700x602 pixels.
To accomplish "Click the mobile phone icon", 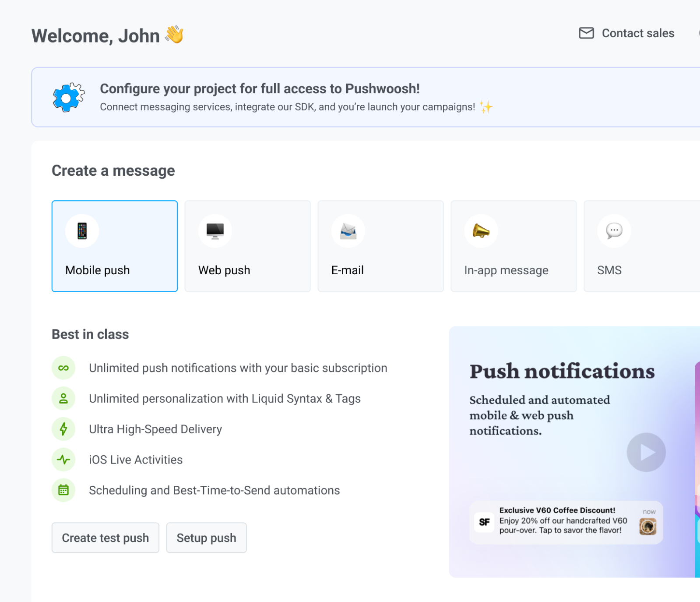I will pos(82,231).
